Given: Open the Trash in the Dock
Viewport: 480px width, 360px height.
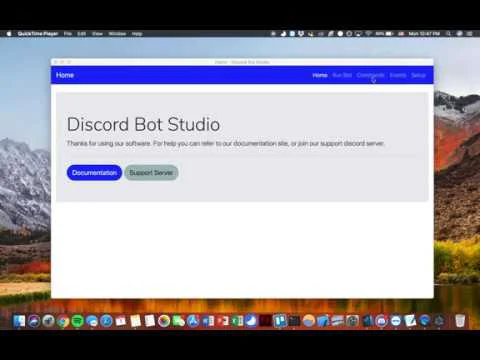Looking at the screenshot, I should point(460,321).
